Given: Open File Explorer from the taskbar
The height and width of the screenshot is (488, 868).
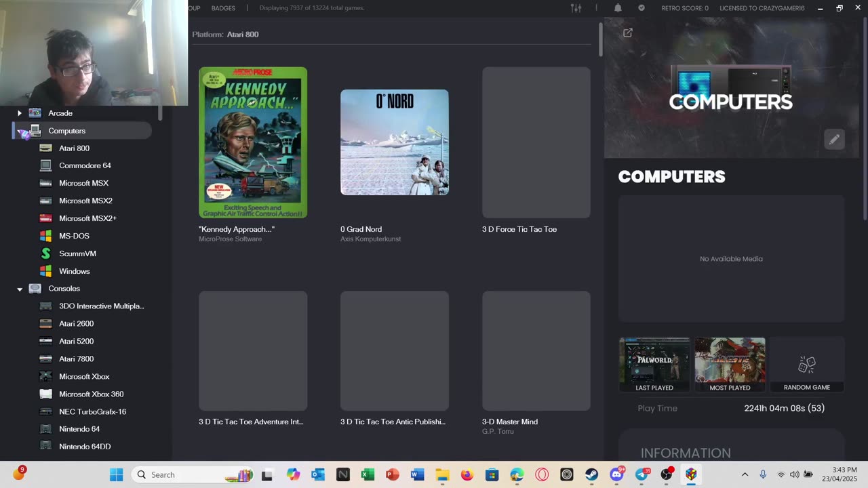Looking at the screenshot, I should coord(442,474).
